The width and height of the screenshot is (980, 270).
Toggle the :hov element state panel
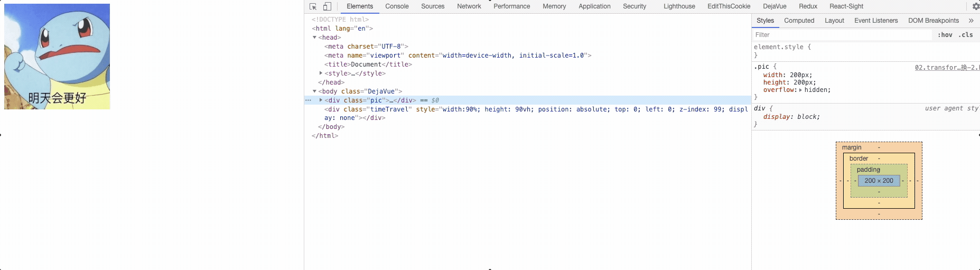point(945,35)
